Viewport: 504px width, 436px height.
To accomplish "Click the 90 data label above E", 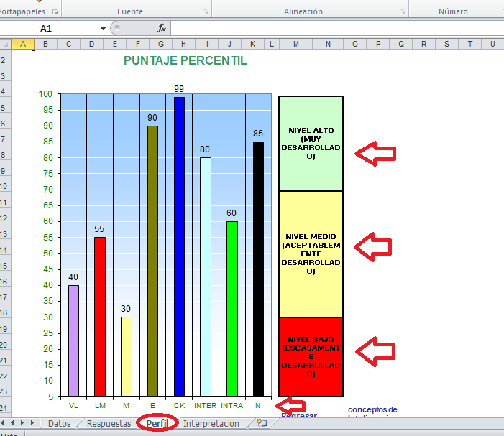I will click(152, 118).
